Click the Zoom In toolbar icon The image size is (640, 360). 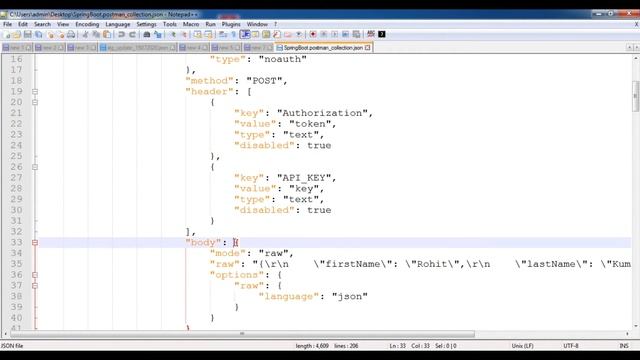coord(173,34)
